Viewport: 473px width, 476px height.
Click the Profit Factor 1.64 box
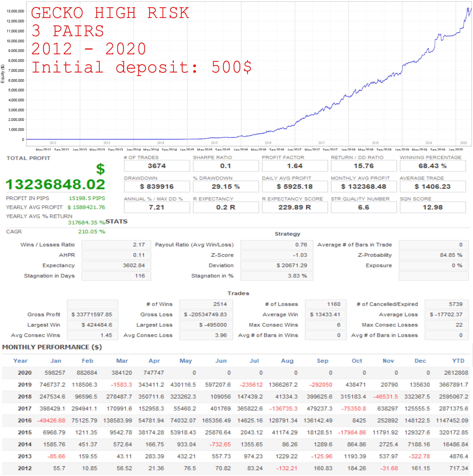pyautogui.click(x=295, y=166)
